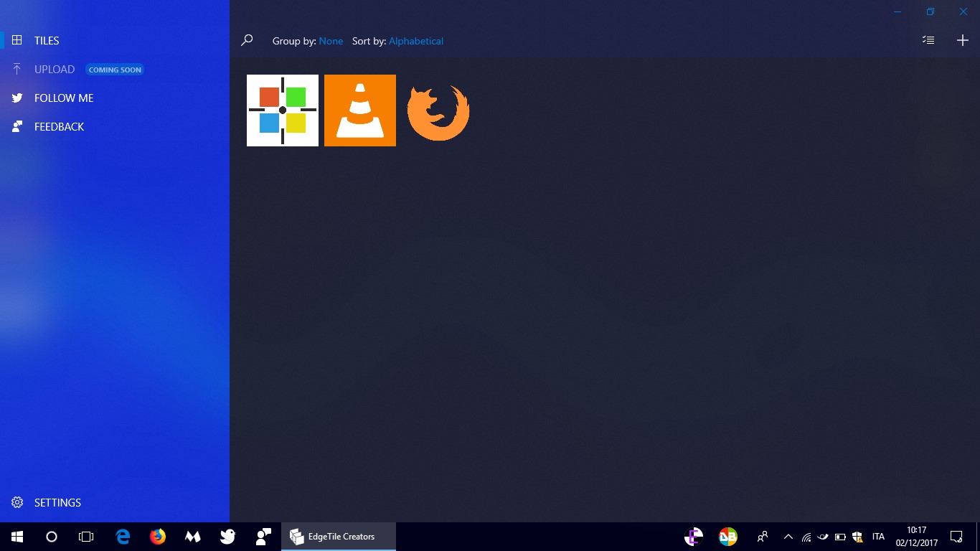Switch to the TILES section

tap(47, 40)
